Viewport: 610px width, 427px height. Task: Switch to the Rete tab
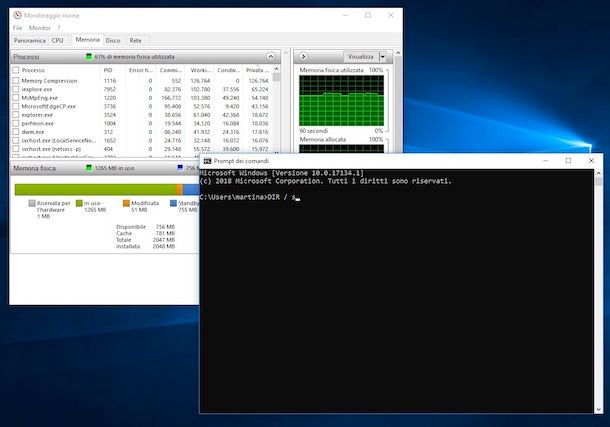pos(135,40)
